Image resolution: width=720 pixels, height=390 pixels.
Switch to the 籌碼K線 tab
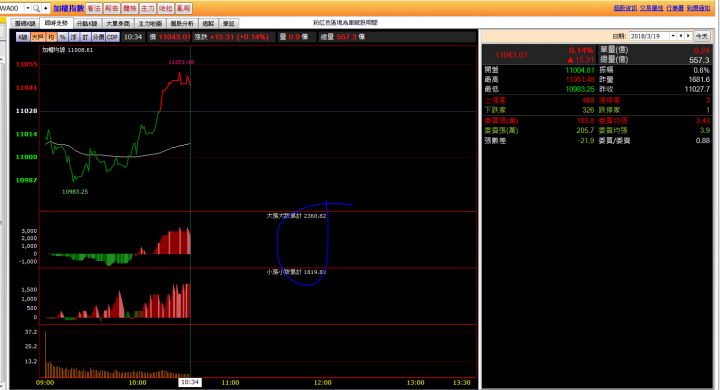coord(25,23)
